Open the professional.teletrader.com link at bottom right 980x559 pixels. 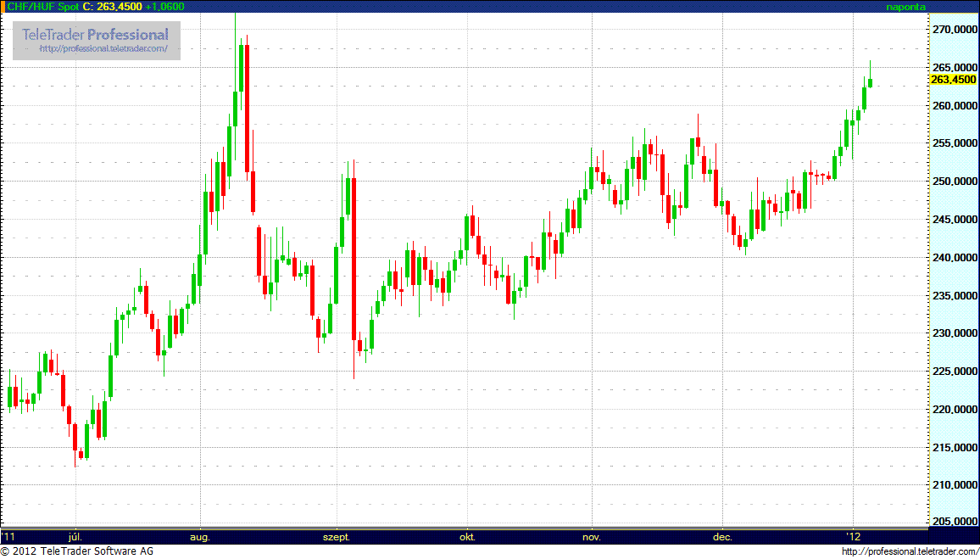[x=908, y=551]
